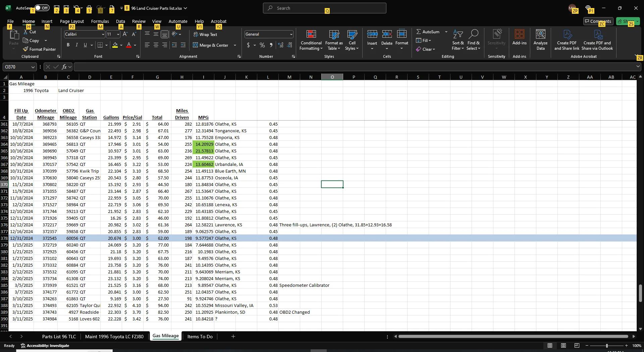This screenshot has height=352, width=644.
Task: Apply Comma Style format
Action: pos(271,45)
